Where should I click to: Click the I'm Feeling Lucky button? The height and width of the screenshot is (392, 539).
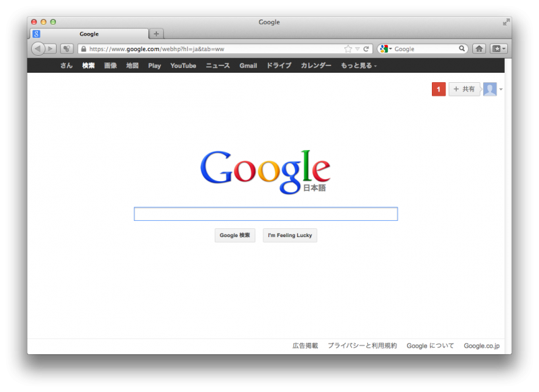pyautogui.click(x=290, y=235)
